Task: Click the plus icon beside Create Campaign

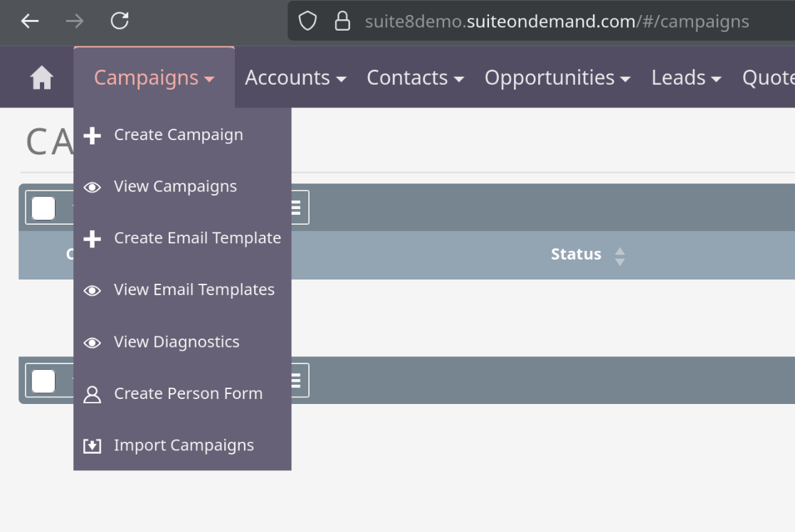Action: tap(93, 135)
